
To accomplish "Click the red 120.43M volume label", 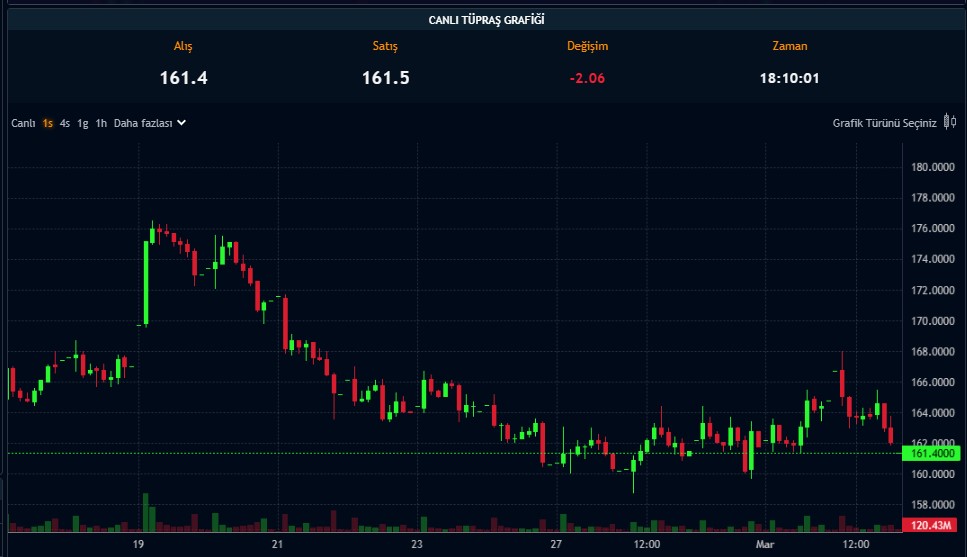I will point(932,525).
